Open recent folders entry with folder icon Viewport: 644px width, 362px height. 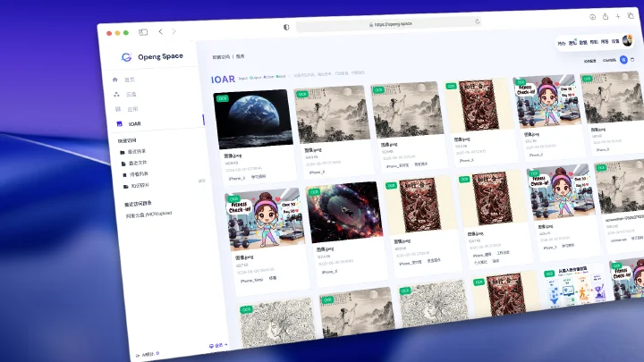coord(132,151)
